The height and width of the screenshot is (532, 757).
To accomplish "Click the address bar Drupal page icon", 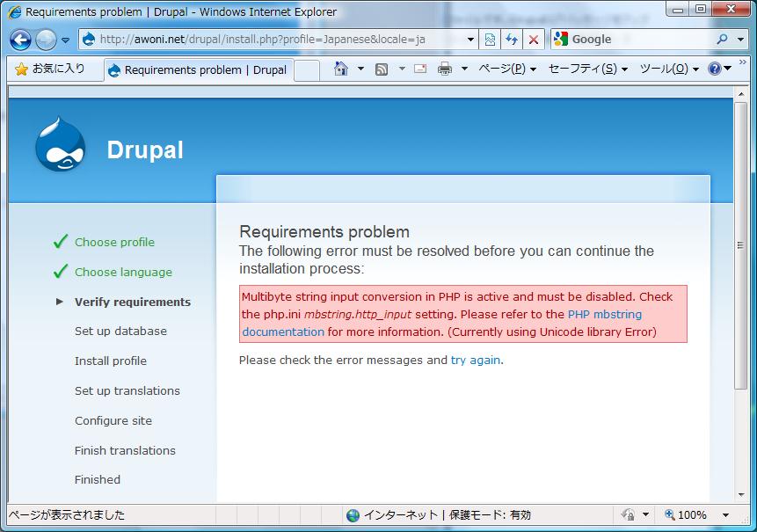I will click(89, 40).
